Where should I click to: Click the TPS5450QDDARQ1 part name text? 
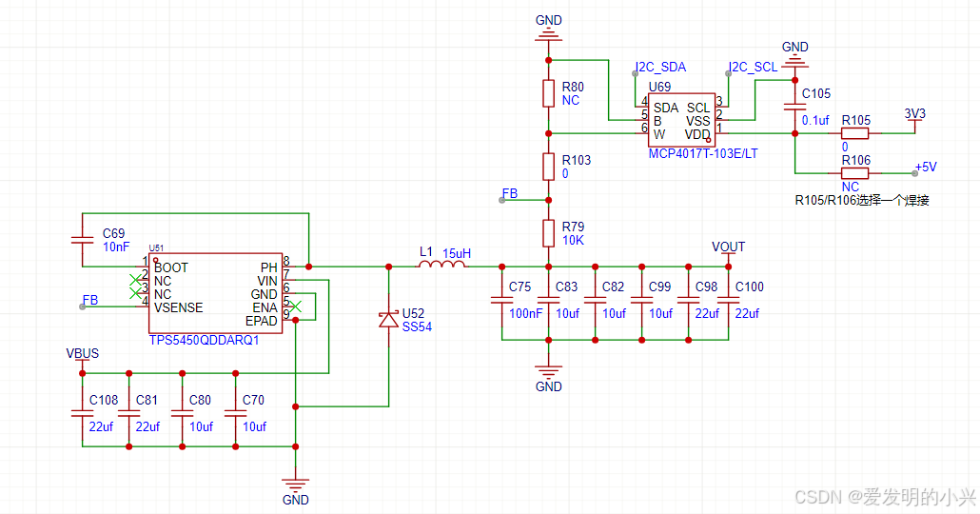204,341
